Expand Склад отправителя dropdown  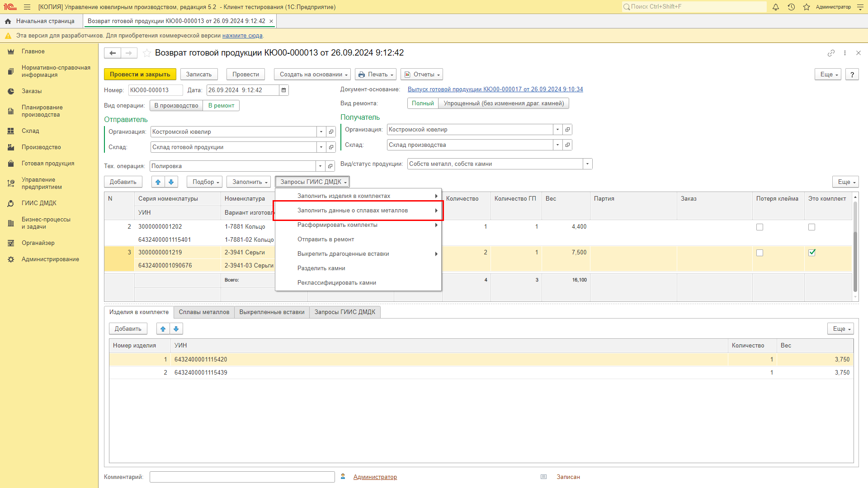click(x=321, y=147)
